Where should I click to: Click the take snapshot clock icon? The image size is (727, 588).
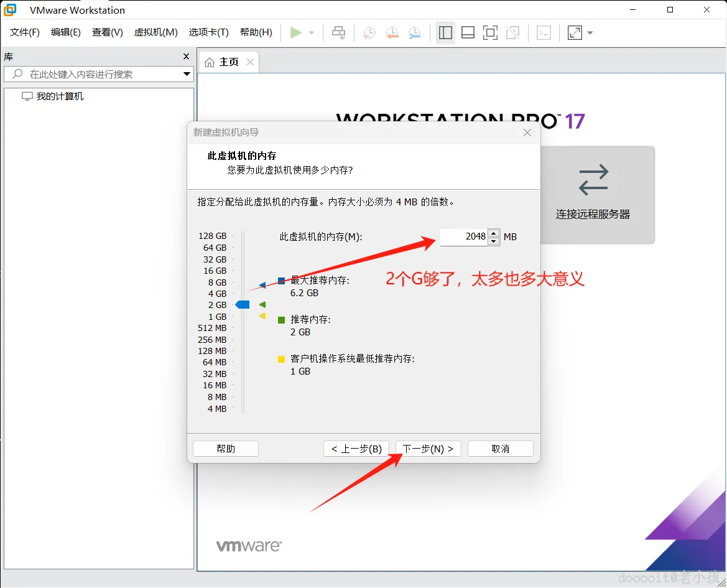coord(369,32)
